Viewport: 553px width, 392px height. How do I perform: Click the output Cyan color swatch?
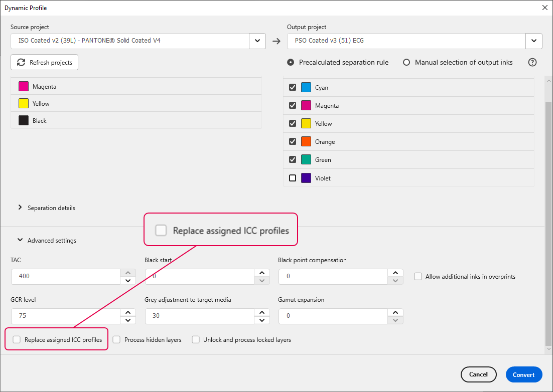pyautogui.click(x=306, y=87)
